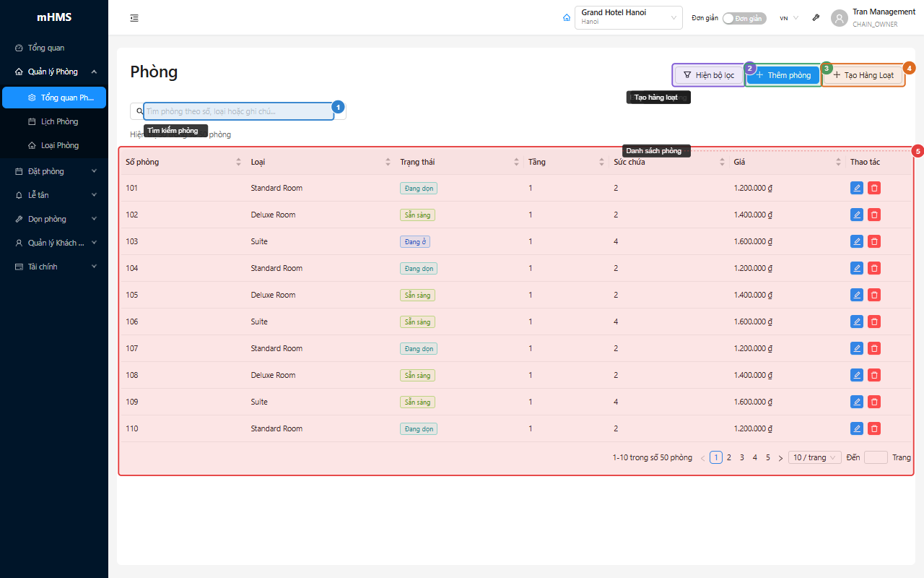Click the room search input field
924x578 pixels.
point(238,111)
